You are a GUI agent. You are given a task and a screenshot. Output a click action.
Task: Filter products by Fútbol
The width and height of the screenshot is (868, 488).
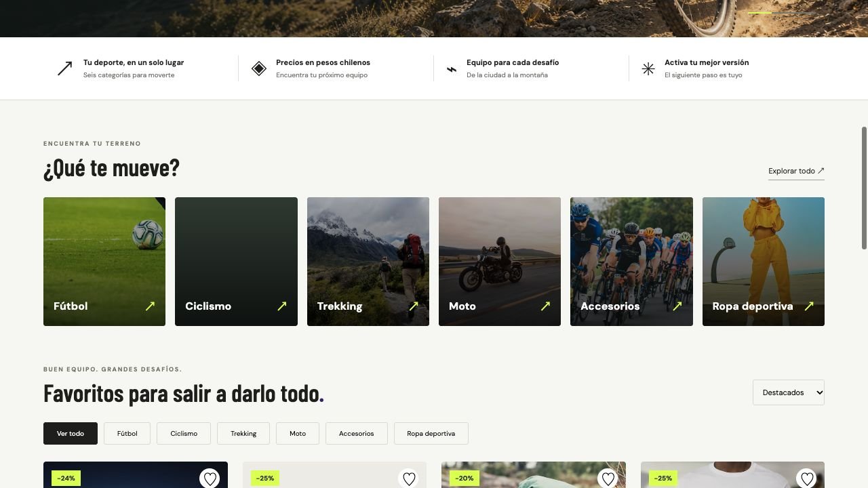127,434
